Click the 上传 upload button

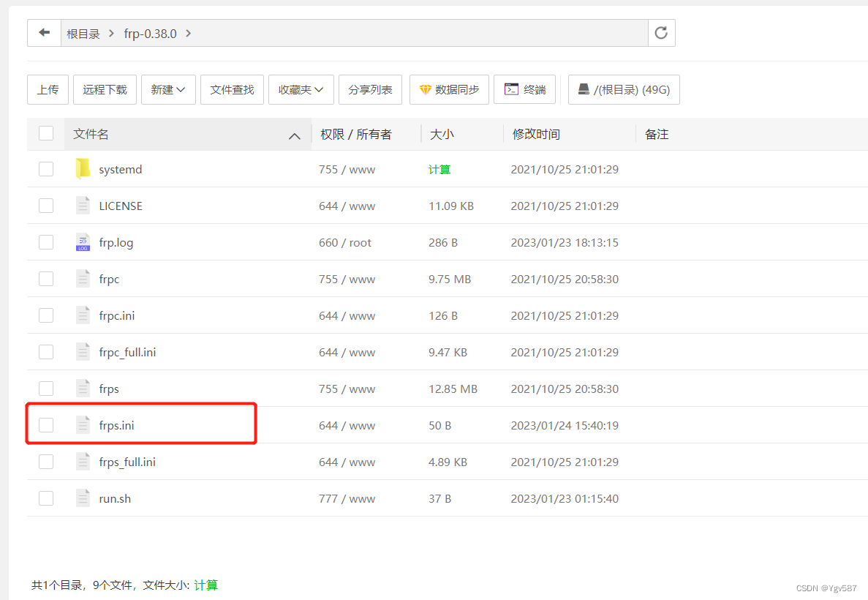(x=48, y=89)
